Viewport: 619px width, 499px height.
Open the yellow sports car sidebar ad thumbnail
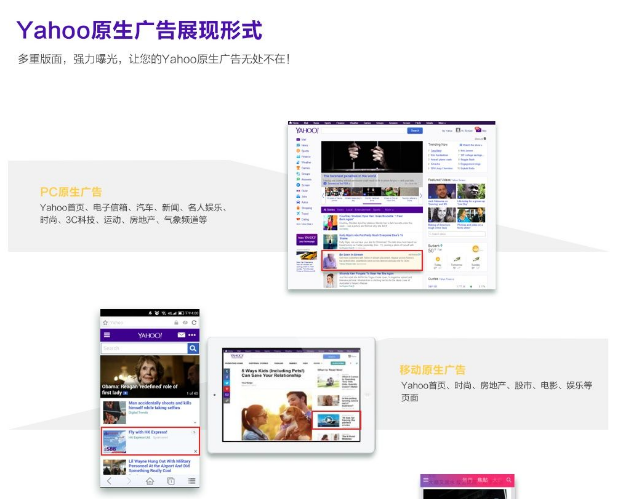click(307, 256)
